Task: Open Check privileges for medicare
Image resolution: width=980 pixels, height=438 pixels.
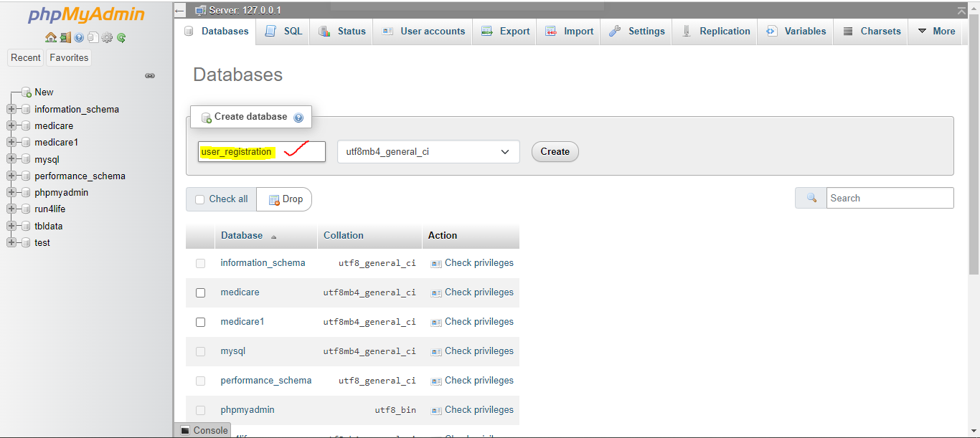Action: coord(472,292)
